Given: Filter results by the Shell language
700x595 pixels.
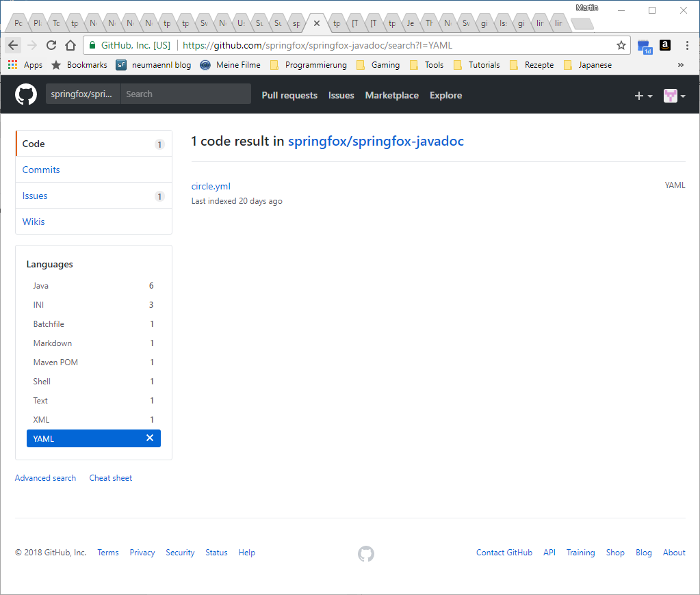Looking at the screenshot, I should [x=42, y=381].
